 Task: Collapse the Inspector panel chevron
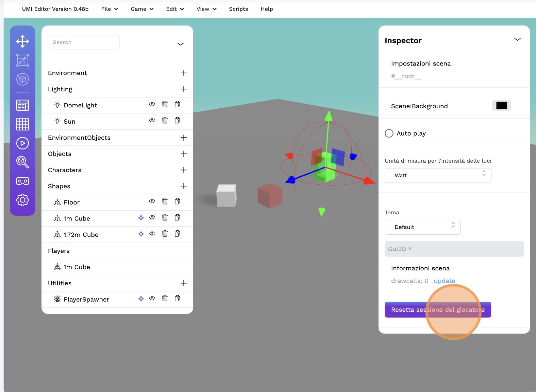[x=517, y=40]
